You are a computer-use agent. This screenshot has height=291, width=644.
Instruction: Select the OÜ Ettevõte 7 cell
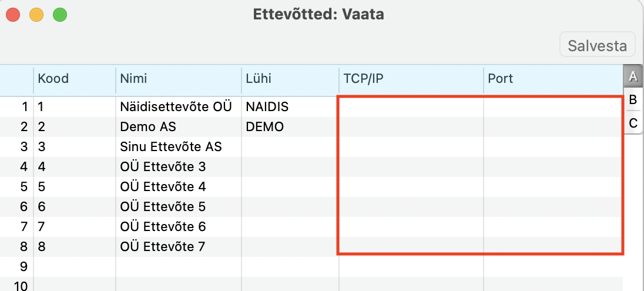point(163,247)
